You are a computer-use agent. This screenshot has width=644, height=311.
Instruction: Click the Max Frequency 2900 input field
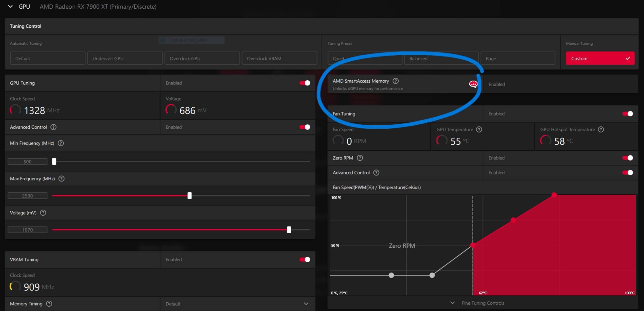(x=27, y=196)
